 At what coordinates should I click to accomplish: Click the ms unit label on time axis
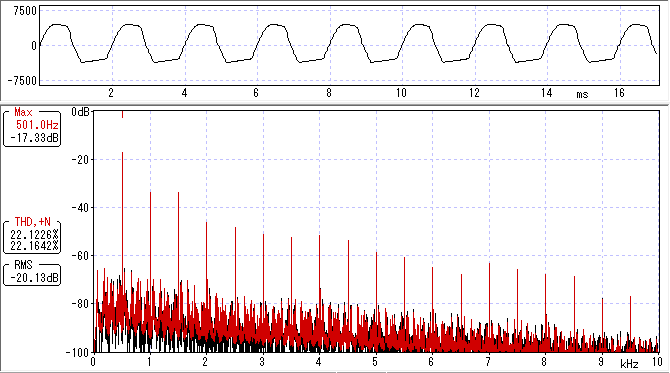coord(582,95)
